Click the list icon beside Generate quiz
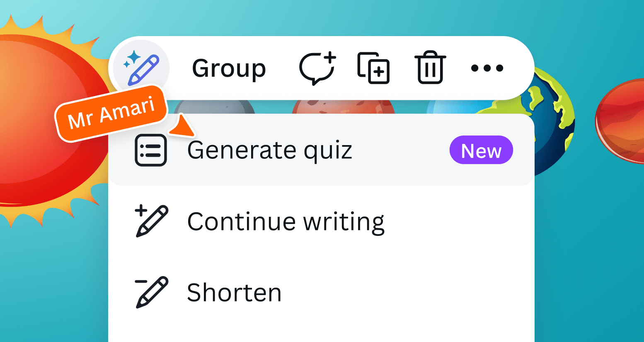Screen dimensions: 644x342 [151, 150]
